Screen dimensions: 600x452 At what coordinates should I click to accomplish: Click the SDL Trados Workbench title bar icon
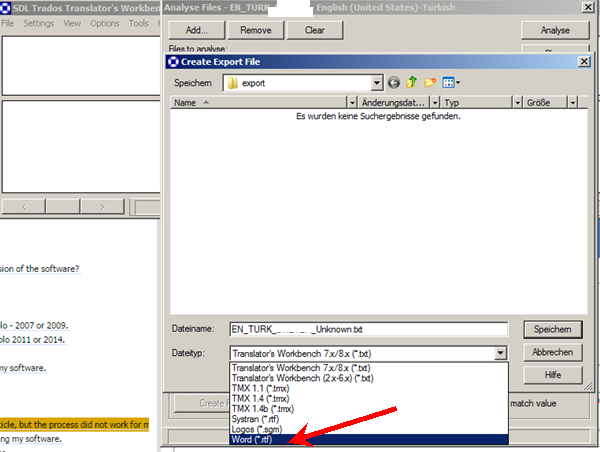click(5, 8)
